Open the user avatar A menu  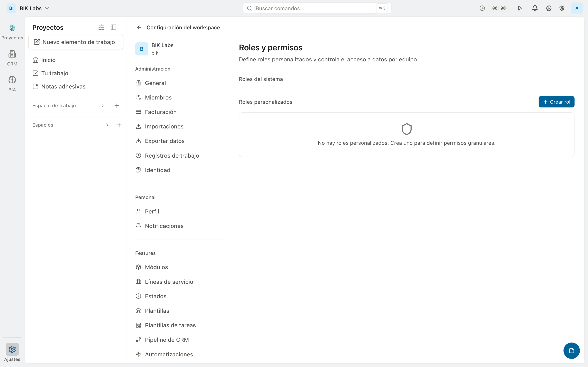tap(577, 8)
